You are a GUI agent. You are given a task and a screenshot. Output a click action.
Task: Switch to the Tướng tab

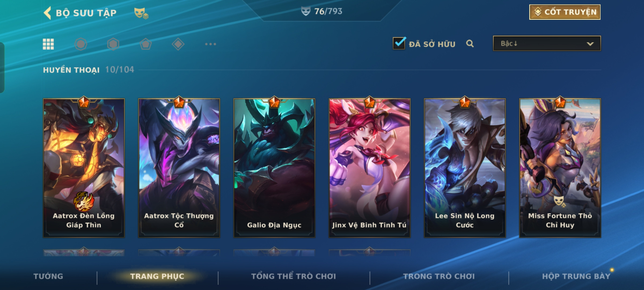coord(48,276)
